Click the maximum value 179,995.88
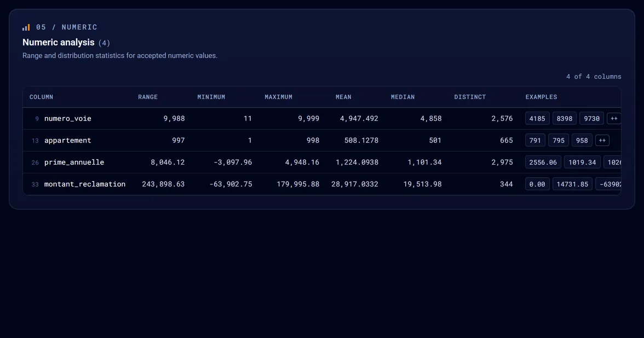644x338 pixels. click(x=298, y=184)
